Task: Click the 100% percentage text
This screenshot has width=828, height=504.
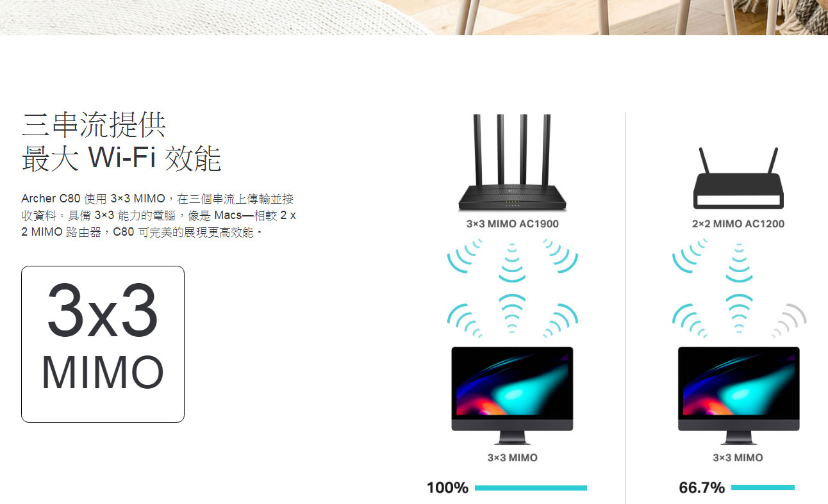Action: (x=447, y=488)
